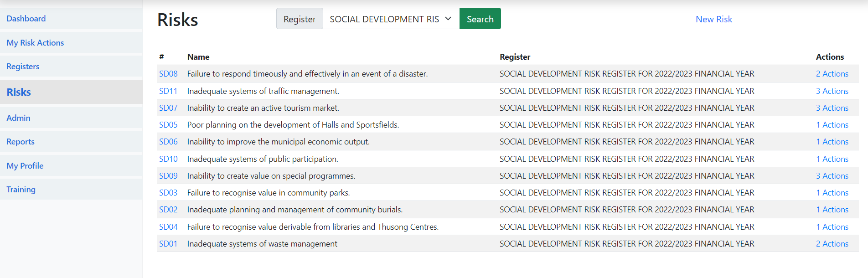The height and width of the screenshot is (278, 868).
Task: Click the Register label beside the dropdown
Action: pyautogui.click(x=300, y=19)
